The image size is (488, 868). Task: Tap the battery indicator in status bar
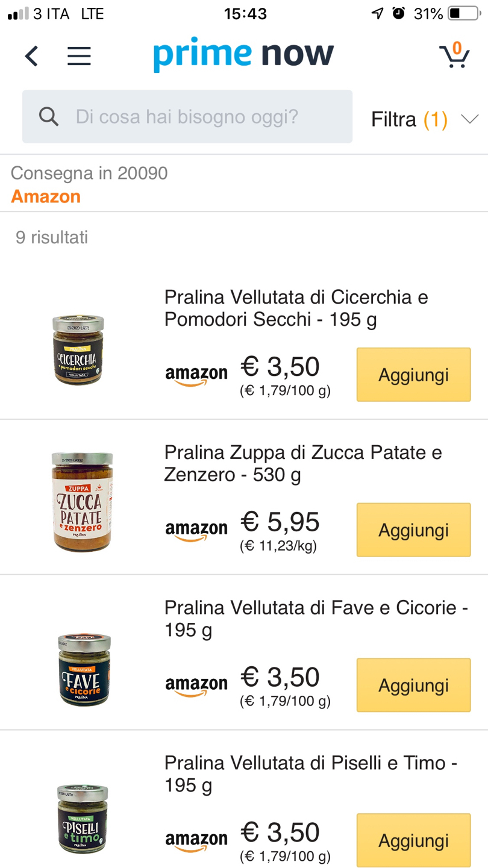click(463, 13)
